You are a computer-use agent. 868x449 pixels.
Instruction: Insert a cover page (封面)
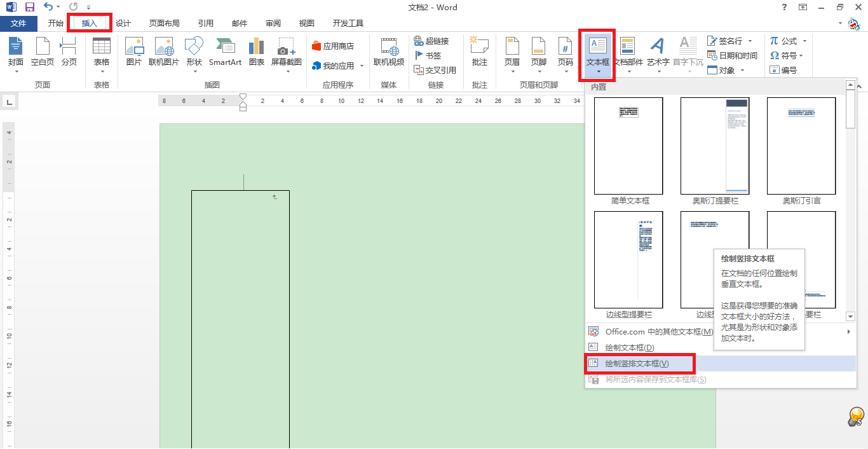click(x=16, y=53)
